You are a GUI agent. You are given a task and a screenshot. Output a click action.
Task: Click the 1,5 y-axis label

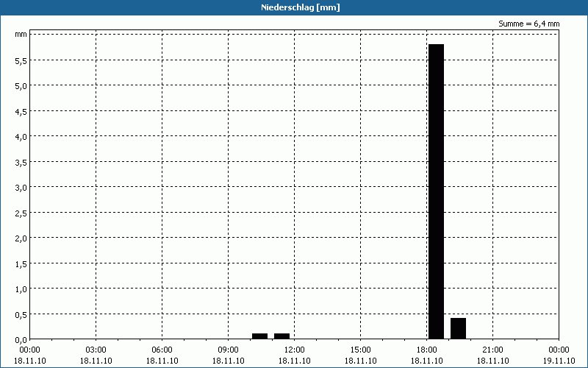[x=21, y=264]
